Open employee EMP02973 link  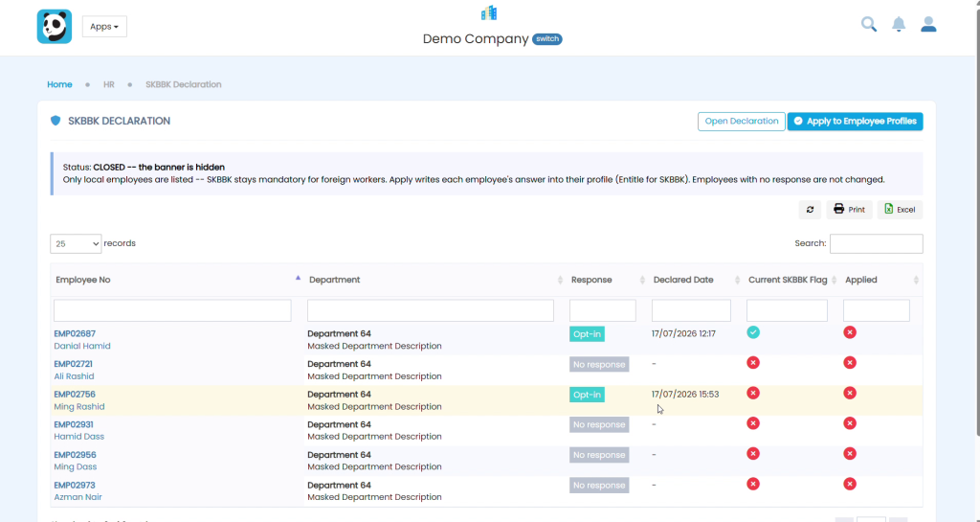pyautogui.click(x=75, y=485)
